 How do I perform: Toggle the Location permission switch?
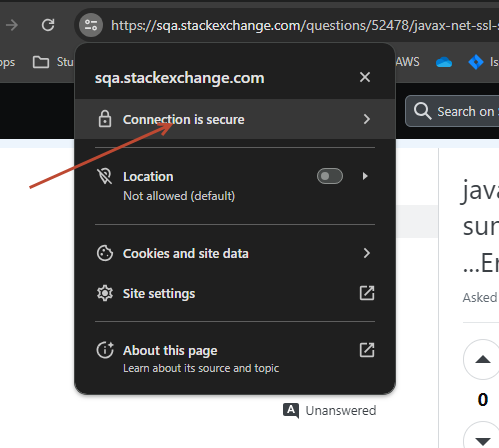click(330, 176)
